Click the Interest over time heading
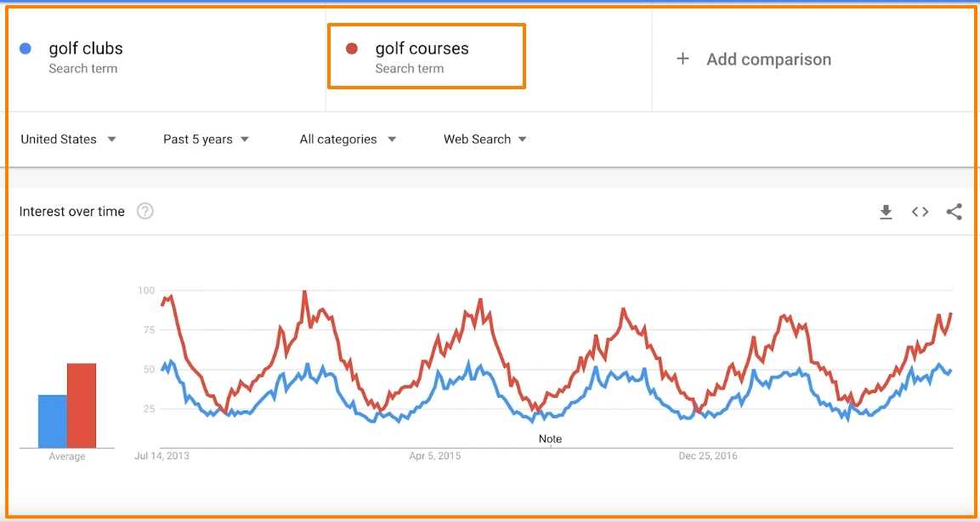Image resolution: width=980 pixels, height=522 pixels. click(72, 212)
